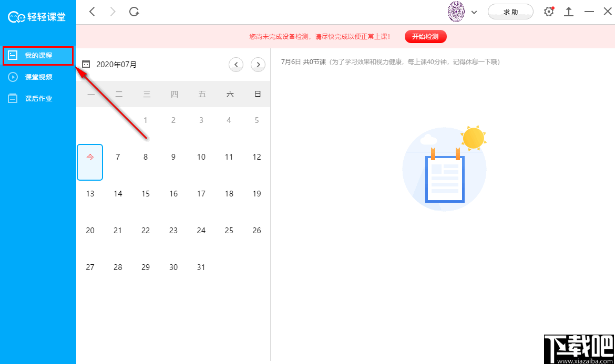
Task: Click the back navigation arrow
Action: click(x=92, y=11)
